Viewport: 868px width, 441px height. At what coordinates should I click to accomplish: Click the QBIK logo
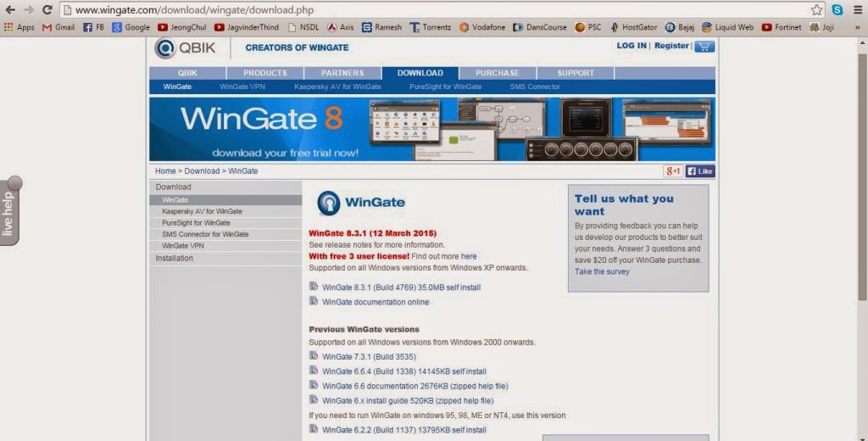point(186,48)
